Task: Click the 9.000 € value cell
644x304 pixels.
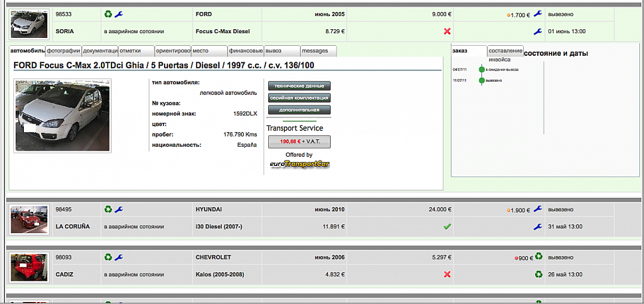Action: pyautogui.click(x=400, y=15)
